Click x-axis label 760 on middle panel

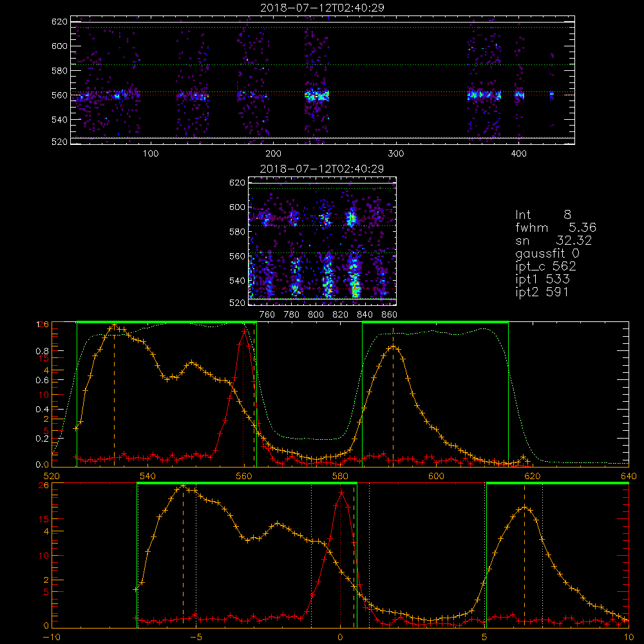coord(267,315)
